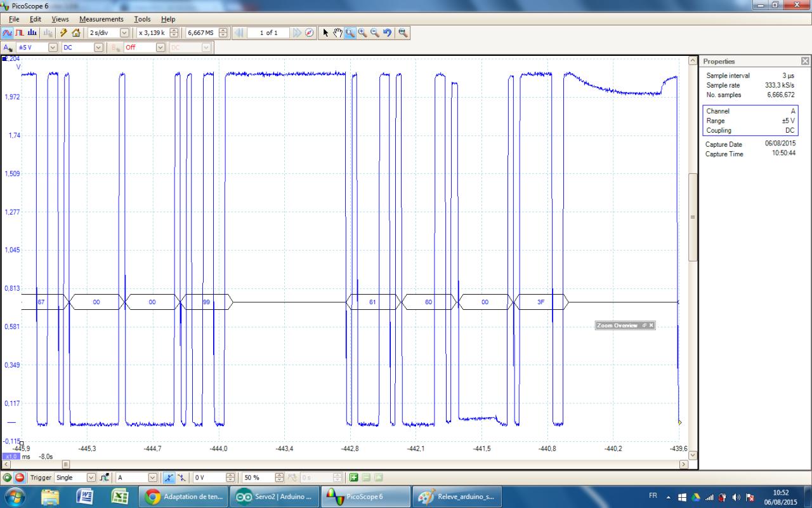Open the Buffer Navigator compass icon
Viewport: 812px width, 508px height.
pyautogui.click(x=310, y=33)
